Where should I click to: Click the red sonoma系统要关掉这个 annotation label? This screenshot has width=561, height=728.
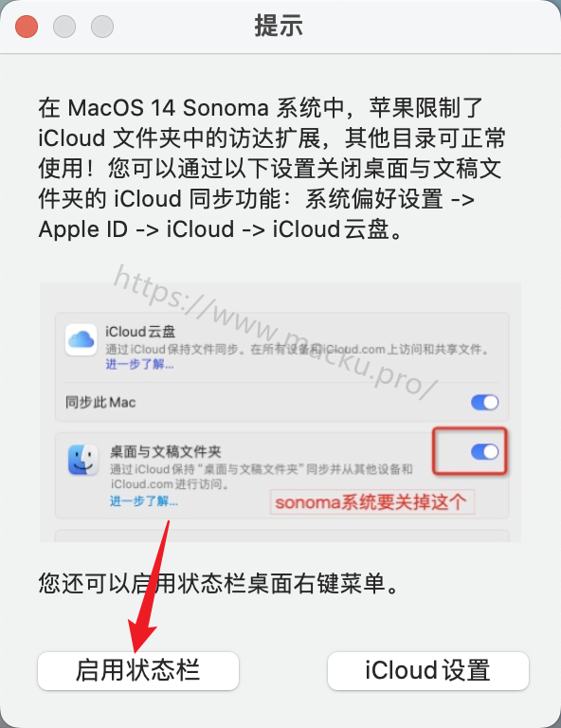[x=371, y=501]
